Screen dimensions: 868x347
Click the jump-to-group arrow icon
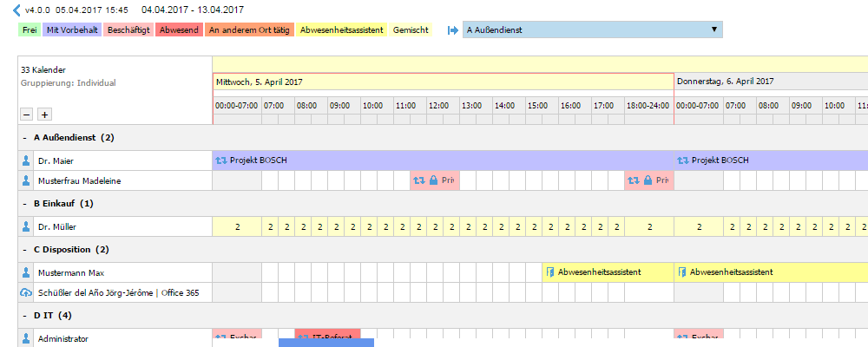pyautogui.click(x=452, y=29)
